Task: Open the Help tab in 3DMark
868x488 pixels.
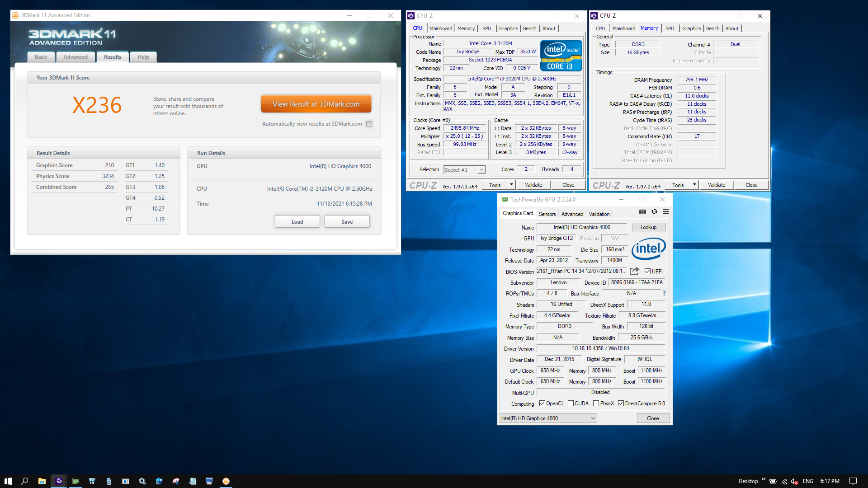Action: [143, 57]
